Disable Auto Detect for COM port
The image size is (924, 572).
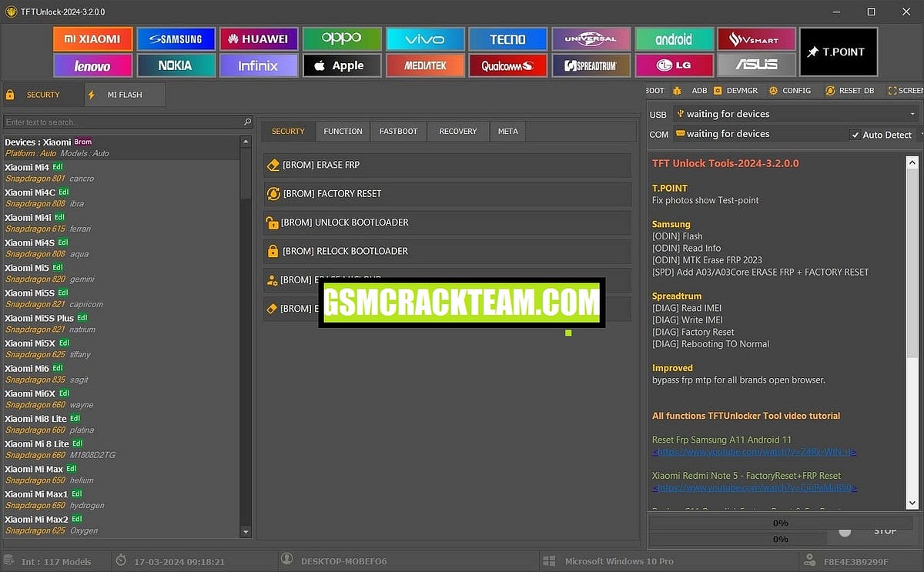[855, 135]
